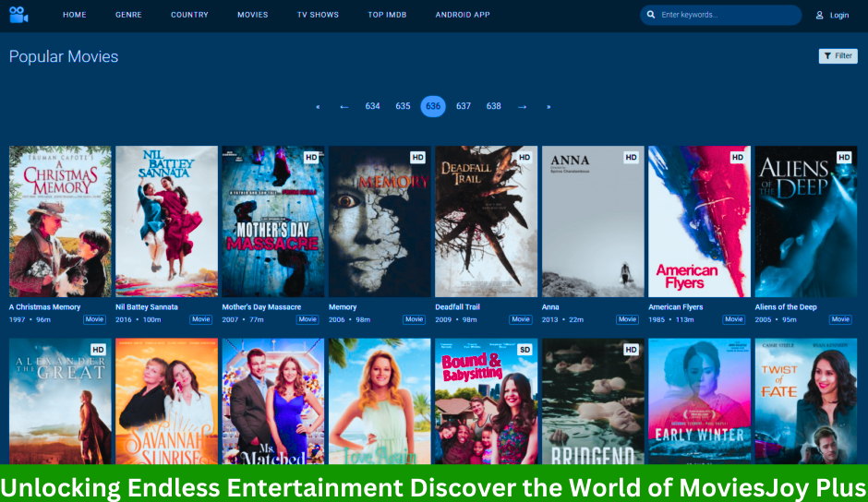This screenshot has width=868, height=502.
Task: Click the user profile icon beside Login
Action: (819, 15)
